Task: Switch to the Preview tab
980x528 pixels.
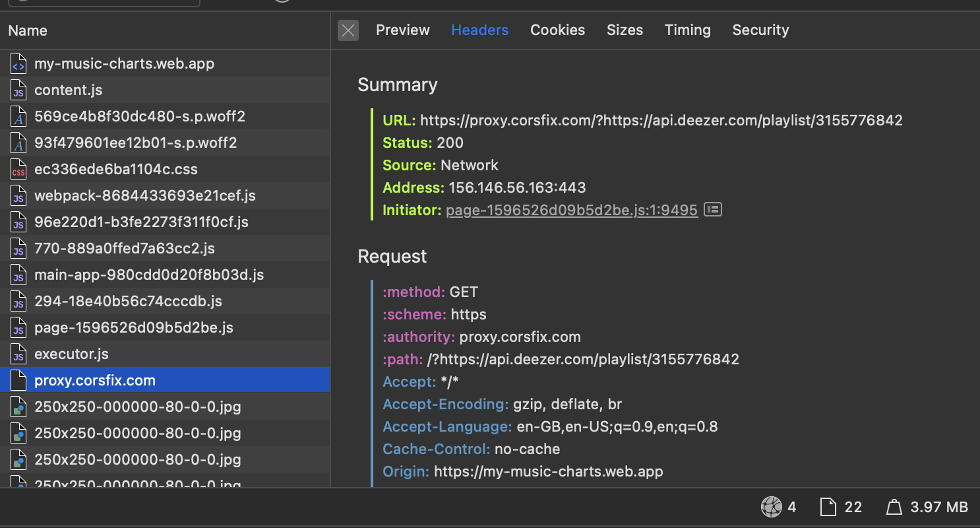Action: pyautogui.click(x=403, y=30)
